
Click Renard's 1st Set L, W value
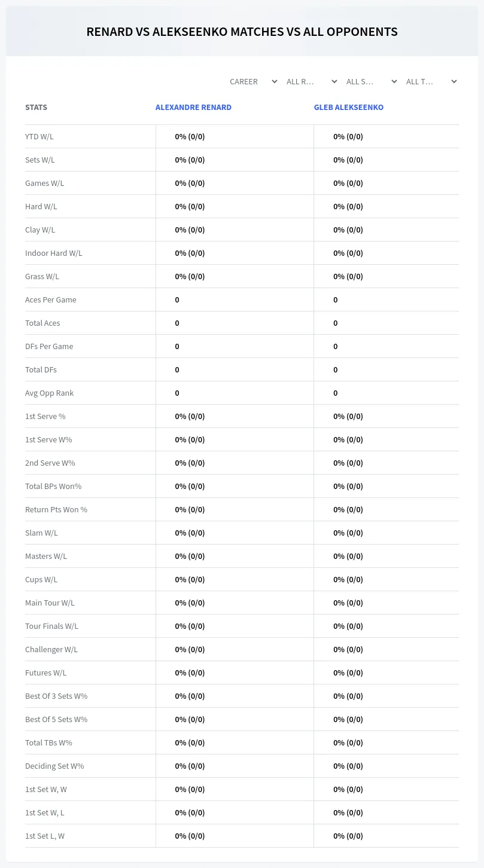point(190,836)
